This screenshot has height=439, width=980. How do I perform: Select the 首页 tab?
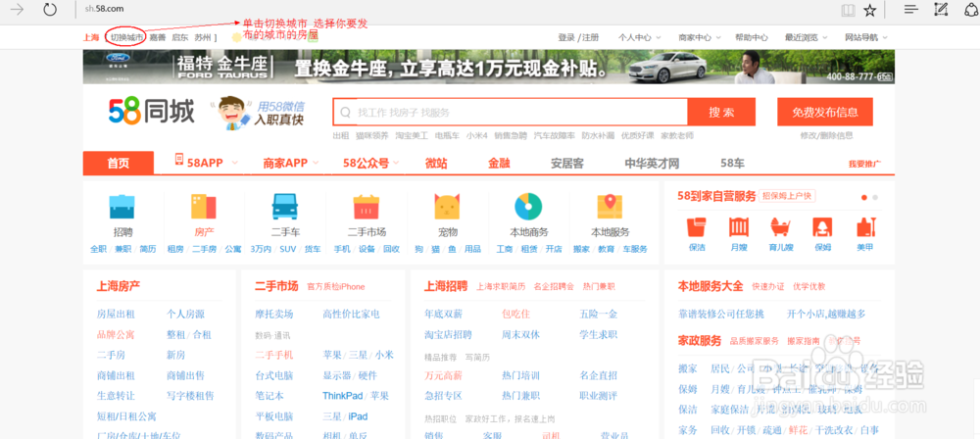coord(119,164)
